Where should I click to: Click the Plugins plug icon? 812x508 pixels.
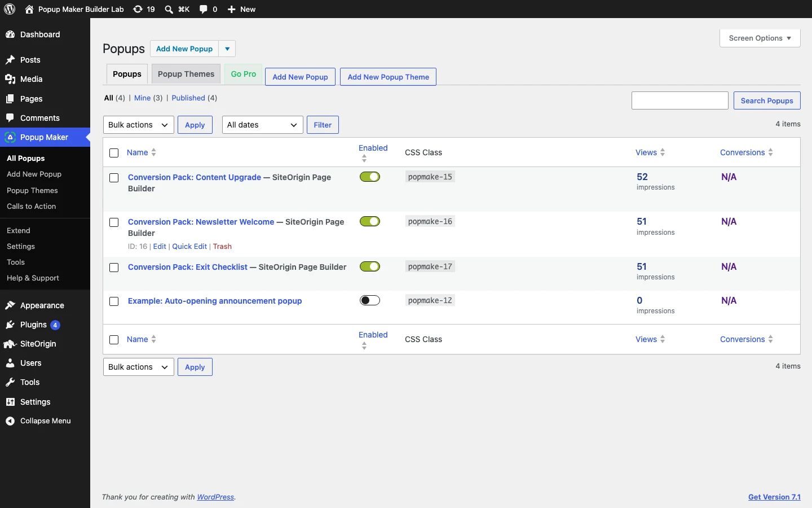10,325
